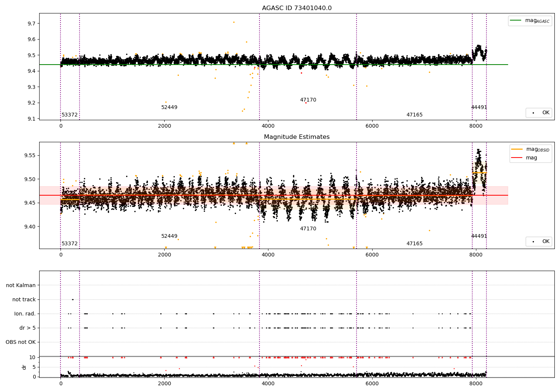
Task: Click the 9.50 y-axis tick in middle plot
Action: pos(30,179)
